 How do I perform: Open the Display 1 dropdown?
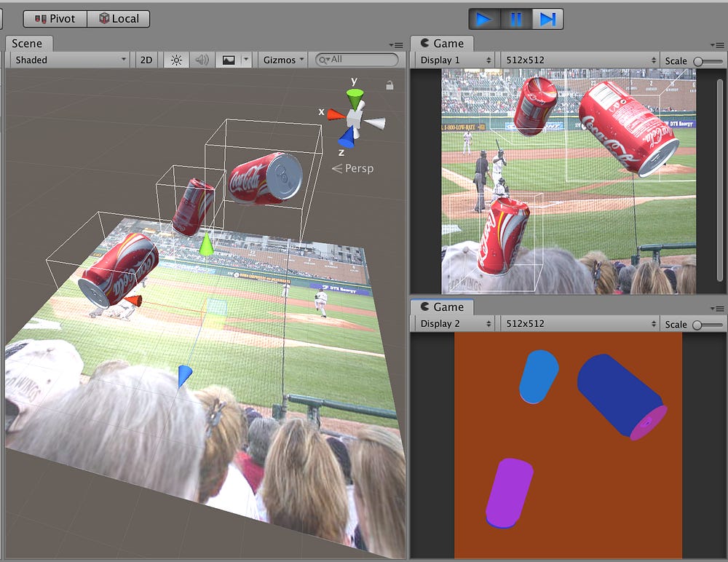[x=454, y=60]
